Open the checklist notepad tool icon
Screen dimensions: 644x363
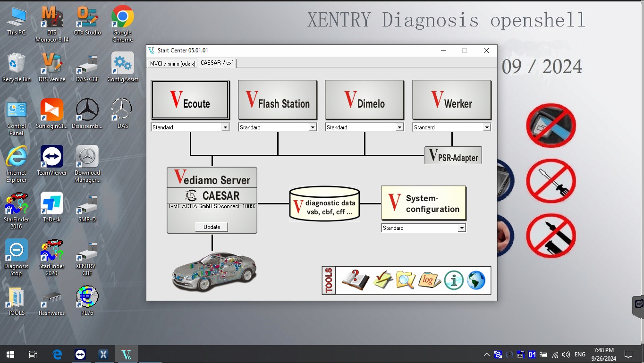click(x=383, y=280)
